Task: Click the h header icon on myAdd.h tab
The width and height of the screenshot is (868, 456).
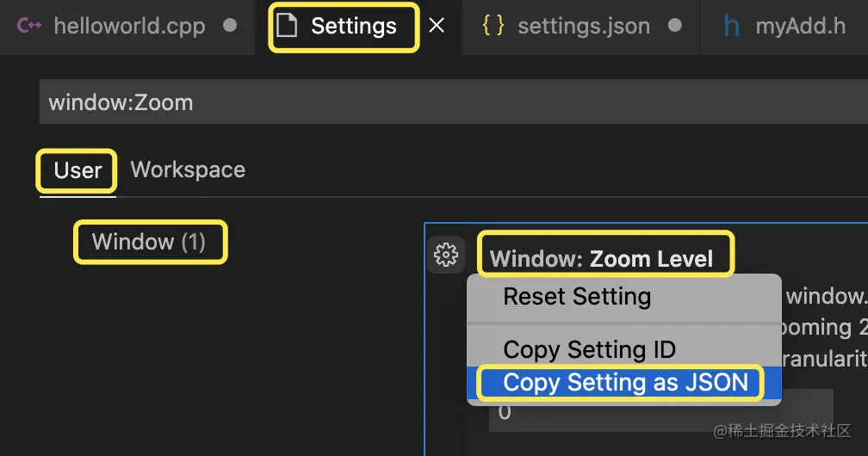Action: pyautogui.click(x=732, y=27)
